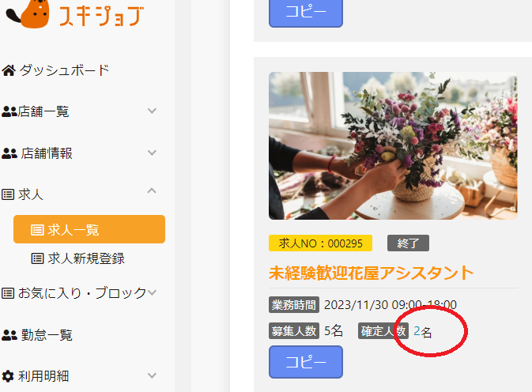532x392 pixels.
Task: Open the 求人新規登録 menu item
Action: pos(78,258)
